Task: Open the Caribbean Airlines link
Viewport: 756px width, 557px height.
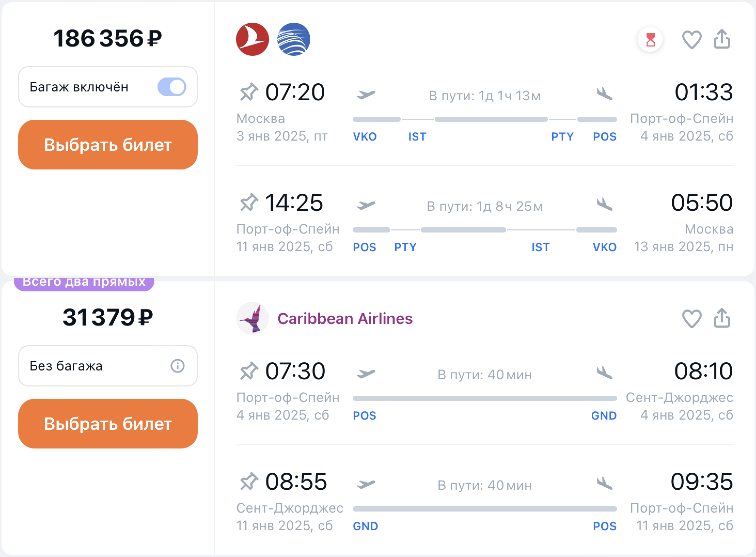Action: [345, 319]
